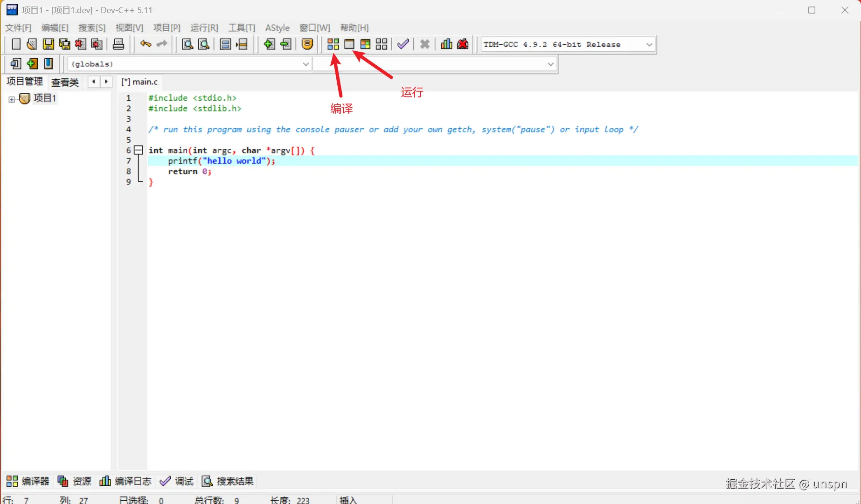Select 项目1 in the project tree
This screenshot has height=504, width=861.
pyautogui.click(x=45, y=98)
